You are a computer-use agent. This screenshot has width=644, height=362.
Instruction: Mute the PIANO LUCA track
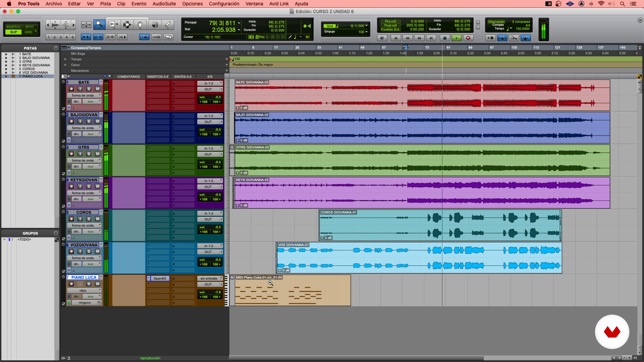(x=97, y=284)
